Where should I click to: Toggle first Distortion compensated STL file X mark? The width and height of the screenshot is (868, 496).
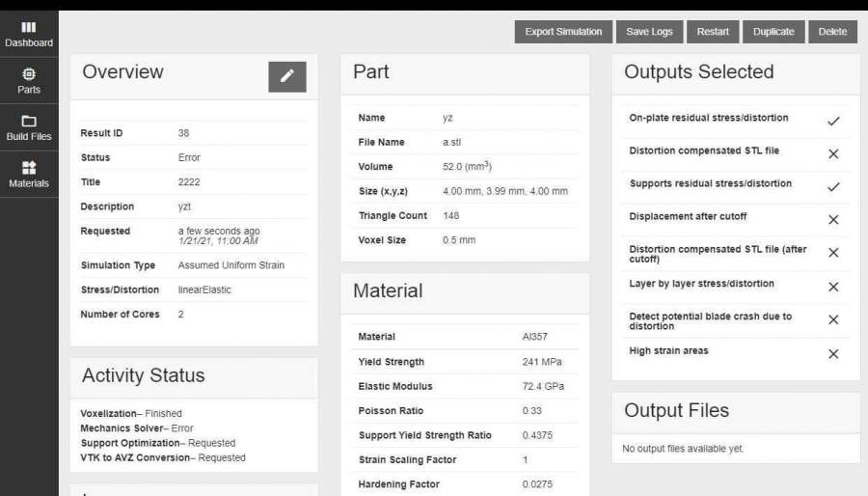833,153
